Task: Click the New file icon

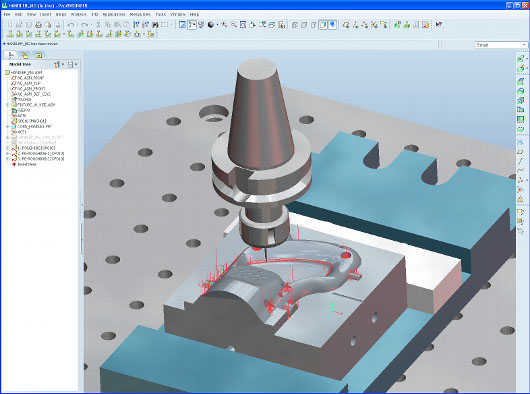Action: point(10,25)
